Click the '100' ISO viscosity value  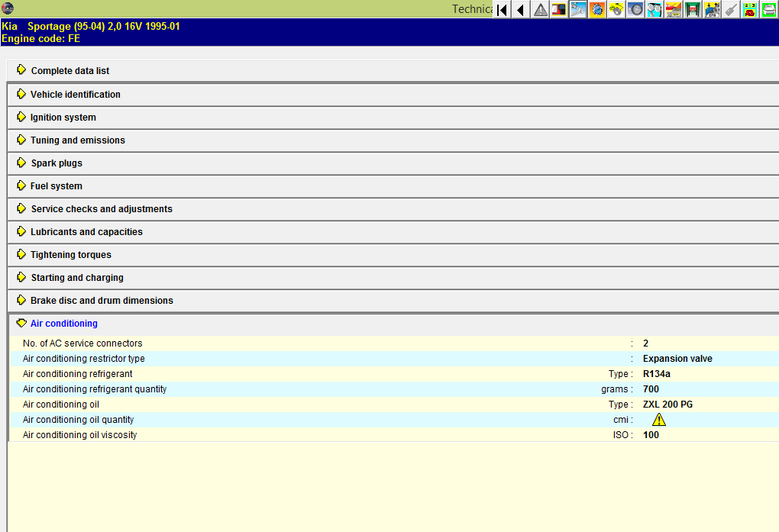(x=651, y=435)
